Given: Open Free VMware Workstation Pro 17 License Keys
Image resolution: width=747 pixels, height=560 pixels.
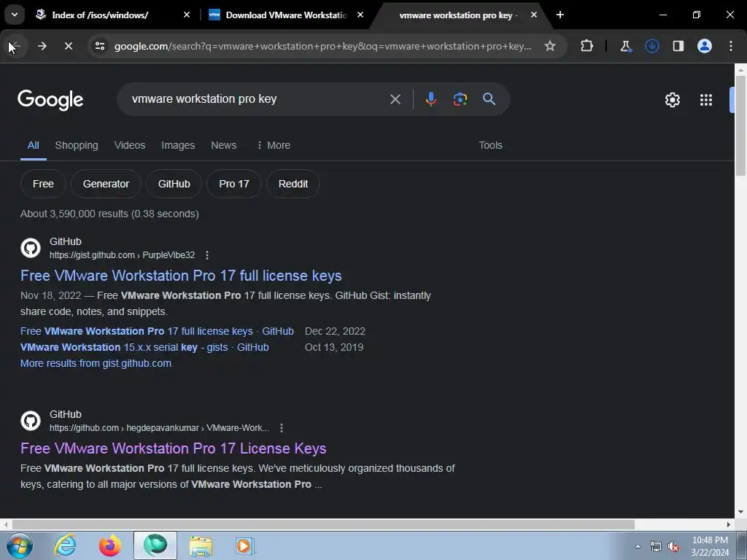Looking at the screenshot, I should coord(174,448).
